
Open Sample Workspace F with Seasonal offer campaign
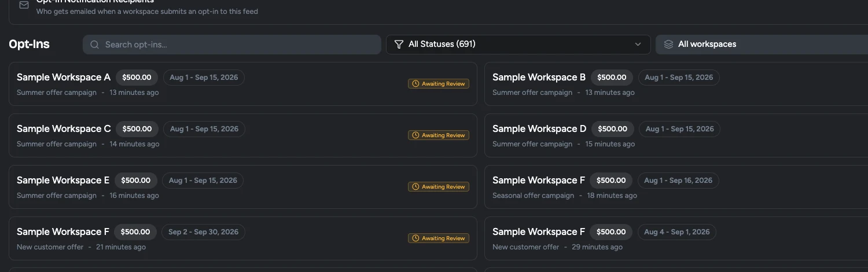click(x=539, y=180)
